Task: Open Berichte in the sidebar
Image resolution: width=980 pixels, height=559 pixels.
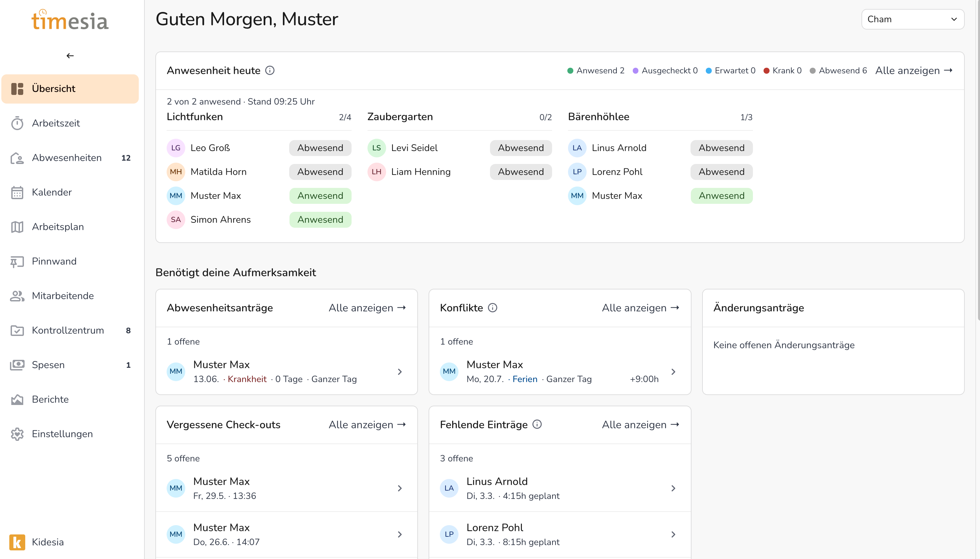Action: coord(70,400)
